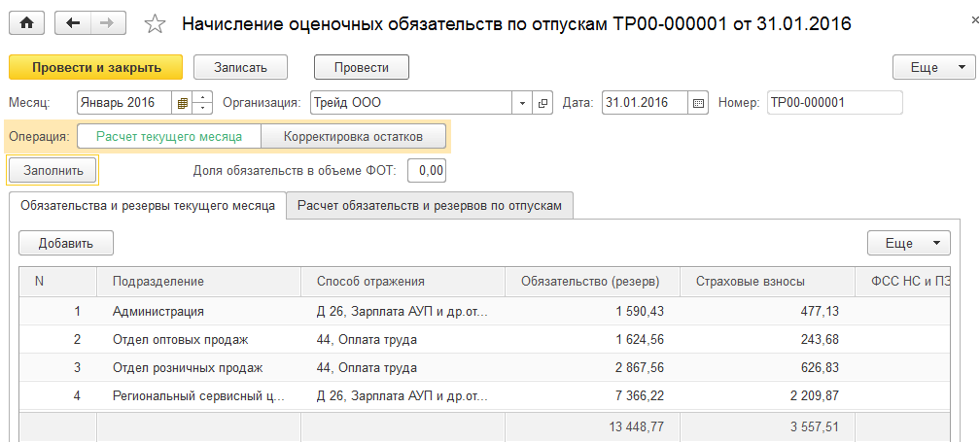Switch to the Расчет обязательств и резервов по отпускам tab
This screenshot has height=442, width=980.
tap(430, 206)
